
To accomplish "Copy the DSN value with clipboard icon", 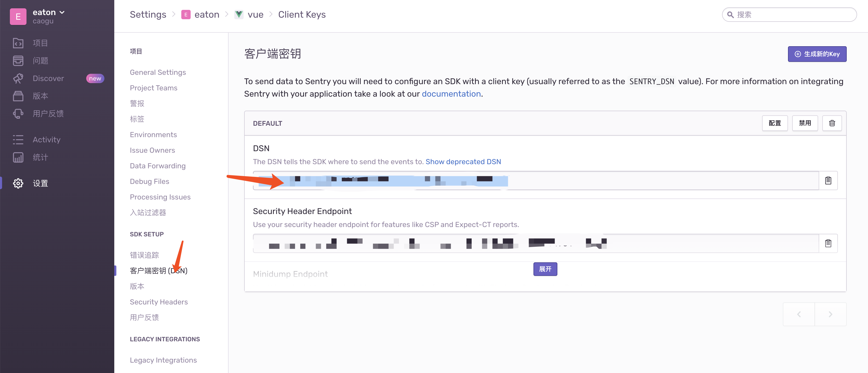I will click(828, 181).
